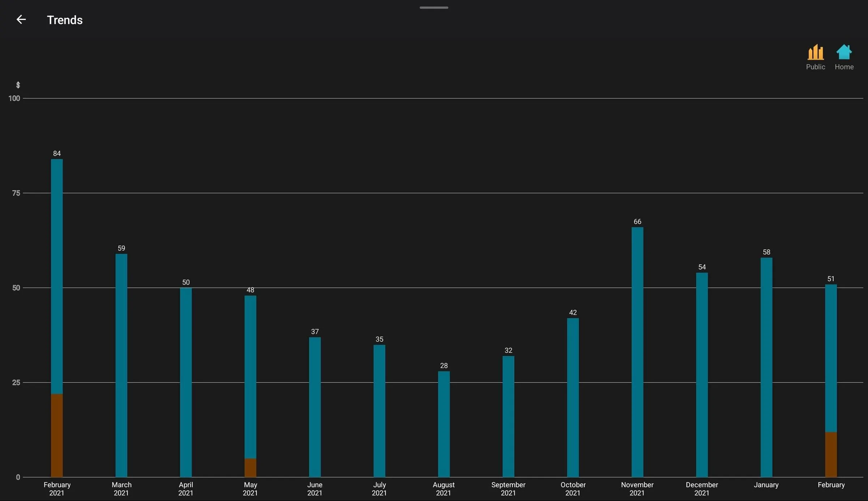
Task: Click the 32 value label
Action: coord(508,350)
